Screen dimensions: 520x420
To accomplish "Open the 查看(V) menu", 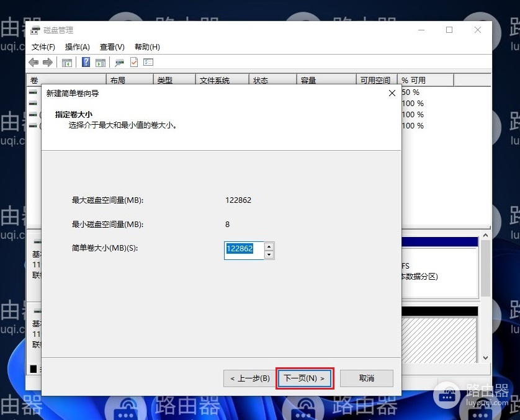I will [112, 47].
